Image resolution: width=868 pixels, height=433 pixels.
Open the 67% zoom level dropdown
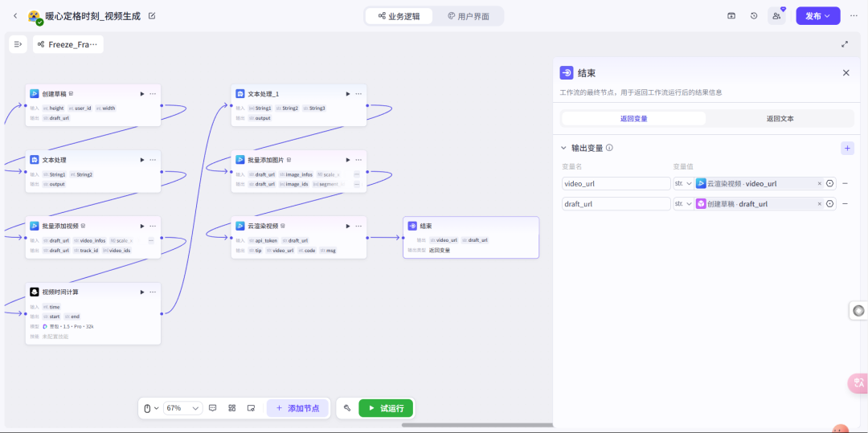[183, 408]
